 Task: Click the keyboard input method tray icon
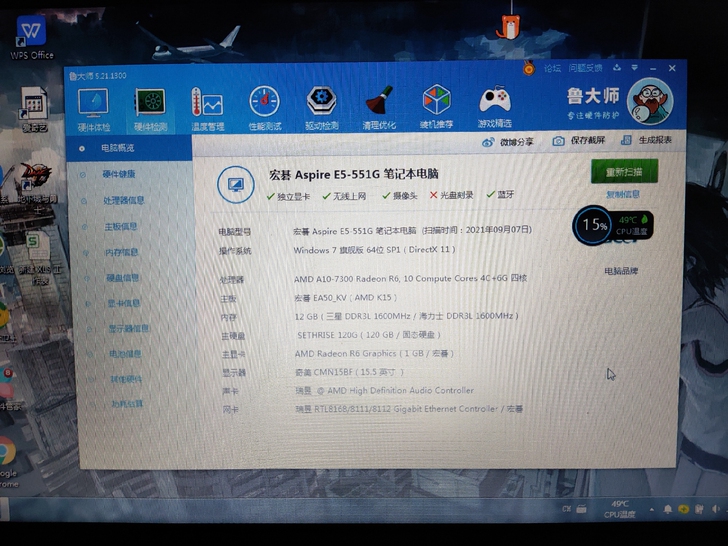tap(581, 509)
